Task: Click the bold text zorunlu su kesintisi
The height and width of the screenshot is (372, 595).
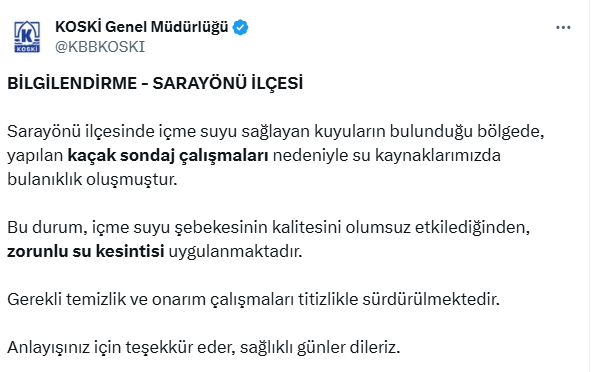Action: (86, 251)
